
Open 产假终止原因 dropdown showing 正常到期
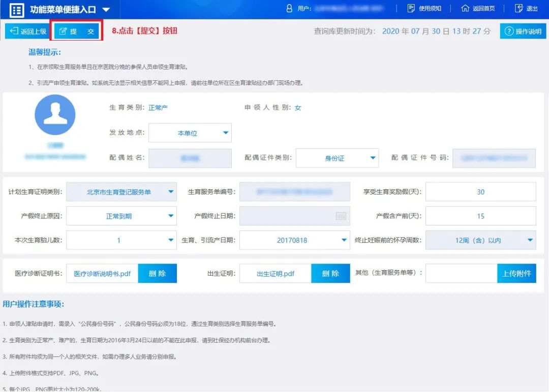[121, 216]
